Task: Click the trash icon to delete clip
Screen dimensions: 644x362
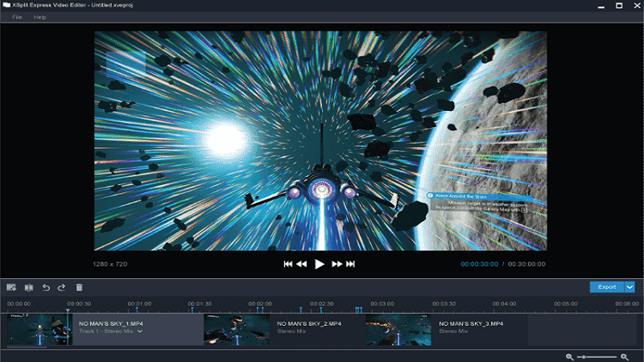Action: click(79, 287)
